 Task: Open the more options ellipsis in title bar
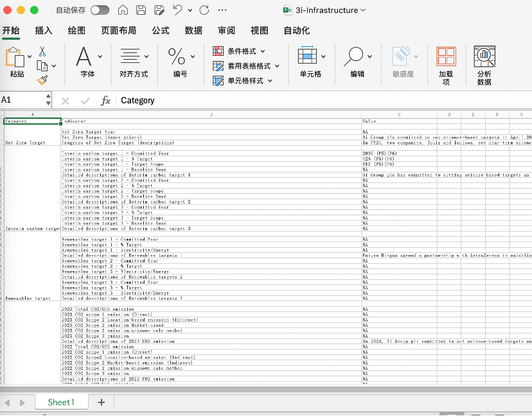click(222, 10)
